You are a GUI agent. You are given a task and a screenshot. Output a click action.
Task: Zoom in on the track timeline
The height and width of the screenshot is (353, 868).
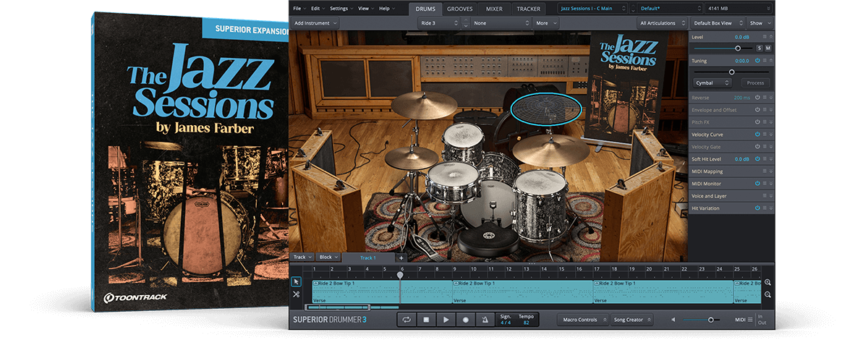[x=767, y=282]
